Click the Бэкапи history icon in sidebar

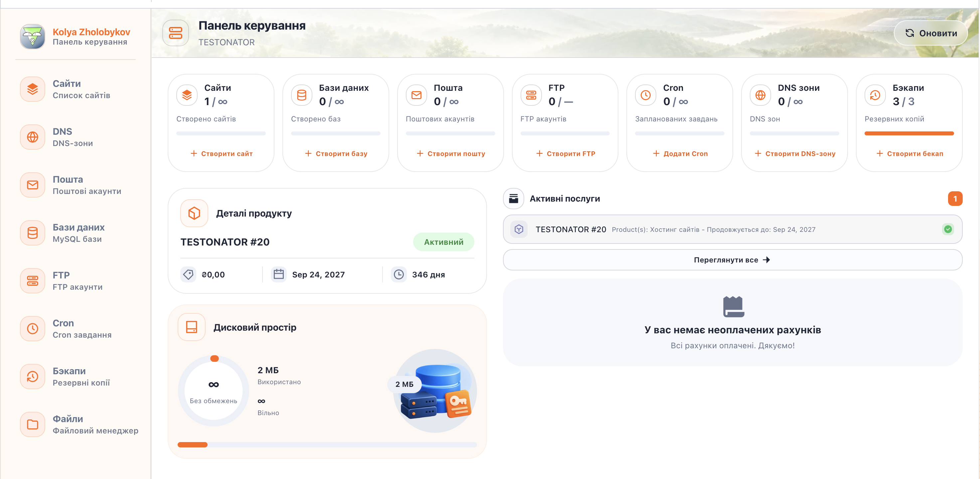coord(33,377)
